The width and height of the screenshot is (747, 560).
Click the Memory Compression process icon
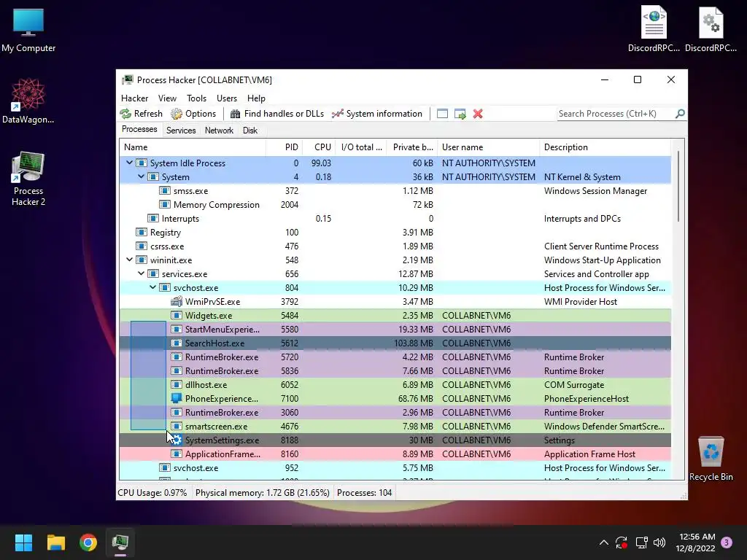coord(165,204)
